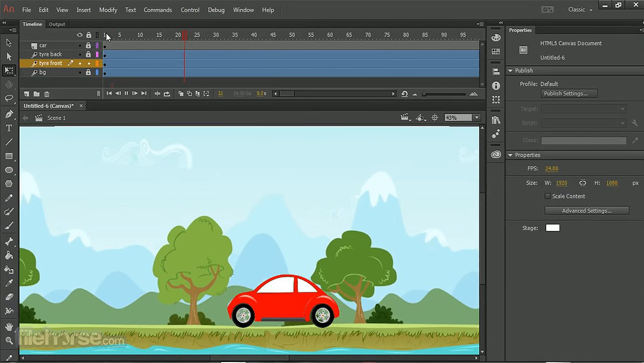Open the Color panel
The image size is (644, 363).
496,38
